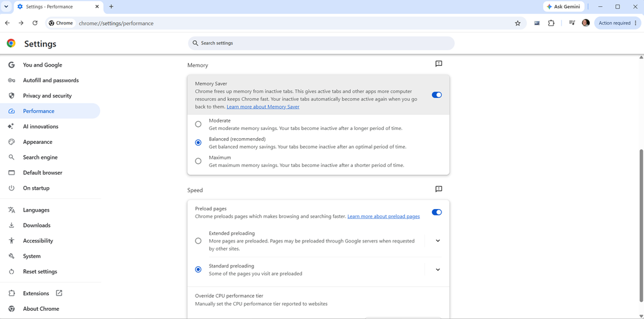Open the tab search dropdown arrow
The width and height of the screenshot is (644, 319).
coord(6,6)
